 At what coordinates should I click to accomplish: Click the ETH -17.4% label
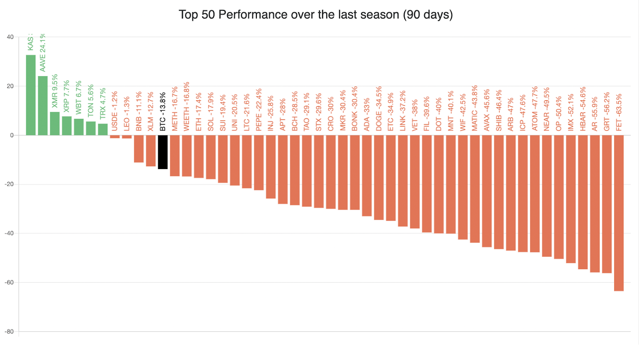click(199, 112)
